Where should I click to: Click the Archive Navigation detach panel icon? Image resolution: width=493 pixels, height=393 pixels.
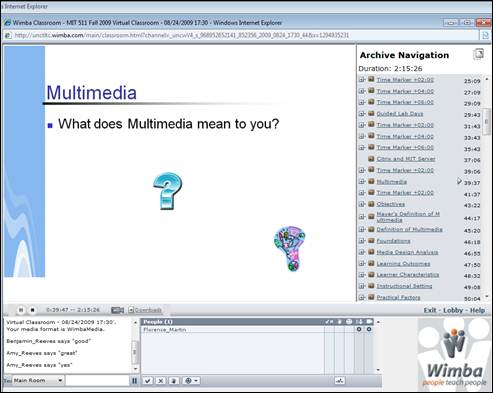click(x=478, y=54)
